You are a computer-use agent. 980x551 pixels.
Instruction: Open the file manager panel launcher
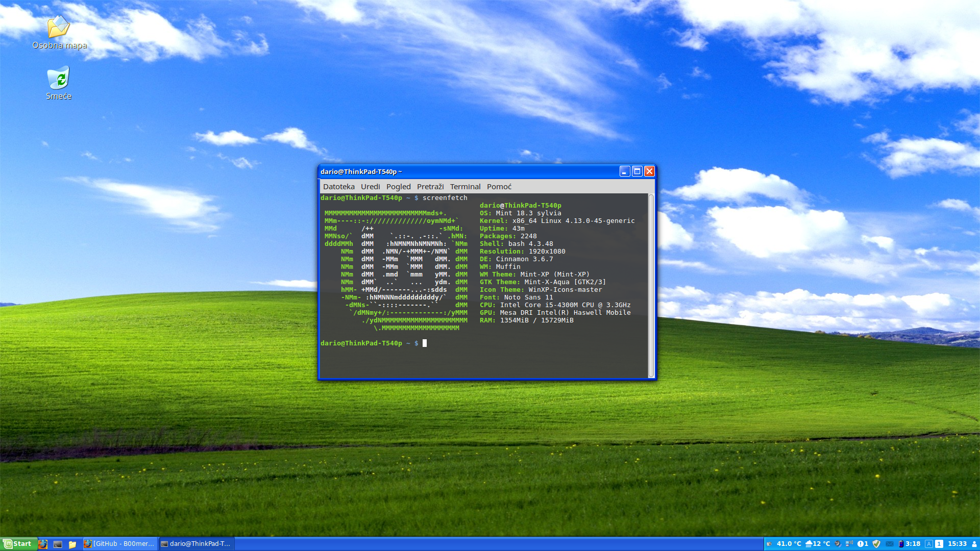coord(72,544)
